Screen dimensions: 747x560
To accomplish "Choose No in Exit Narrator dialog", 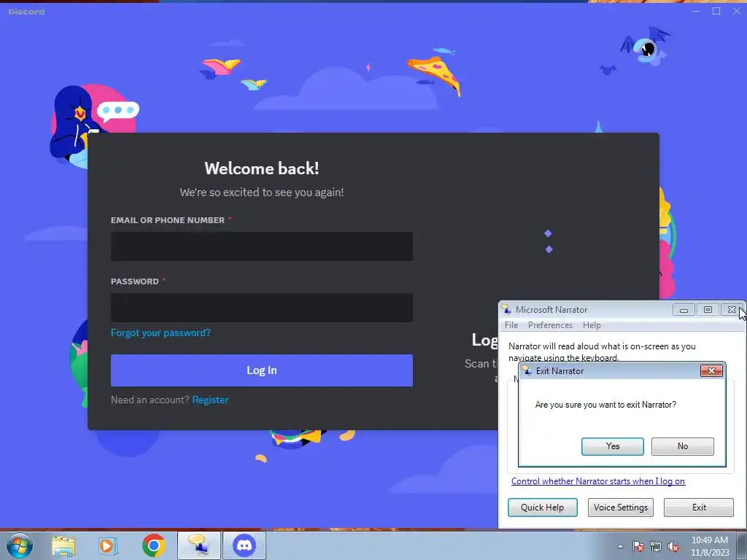I will (683, 446).
